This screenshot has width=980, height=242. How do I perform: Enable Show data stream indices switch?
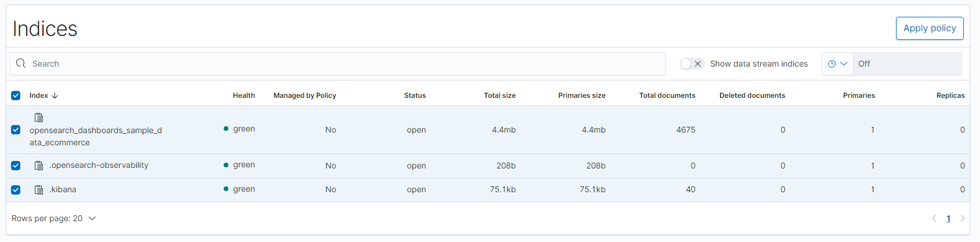point(691,64)
